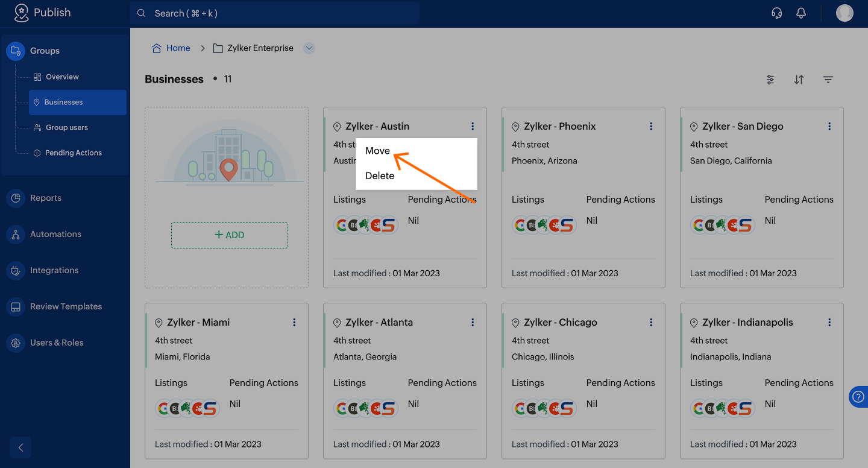The width and height of the screenshot is (868, 468).
Task: Expand the Zylker Enterprise breadcrumb dropdown
Action: click(x=309, y=48)
